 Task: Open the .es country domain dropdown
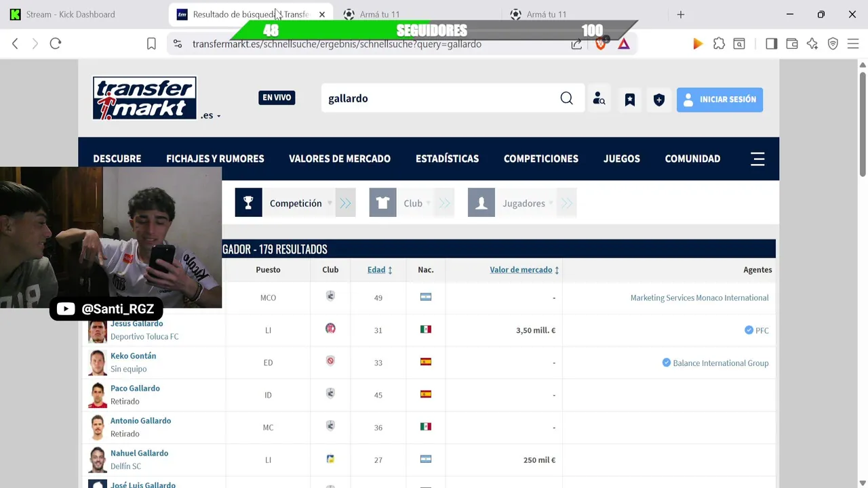point(211,116)
